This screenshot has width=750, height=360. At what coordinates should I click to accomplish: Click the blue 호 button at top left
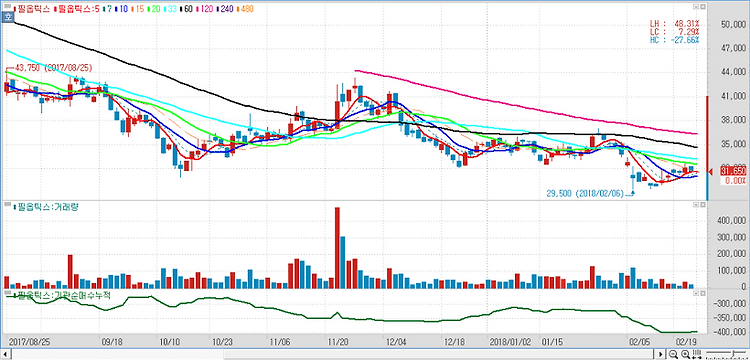(8, 17)
